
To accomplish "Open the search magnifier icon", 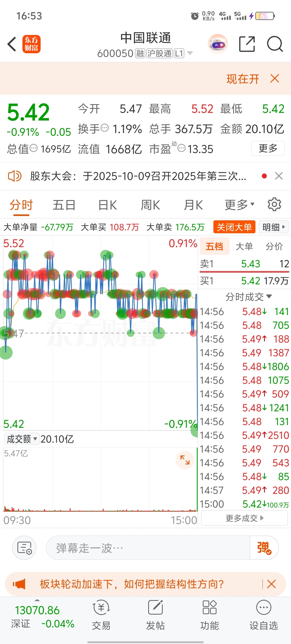I will [275, 44].
